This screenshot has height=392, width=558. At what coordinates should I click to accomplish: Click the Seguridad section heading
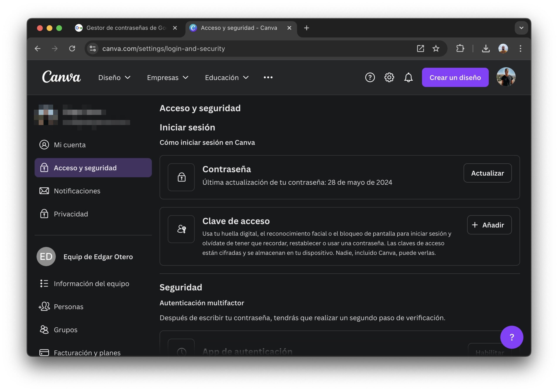180,287
